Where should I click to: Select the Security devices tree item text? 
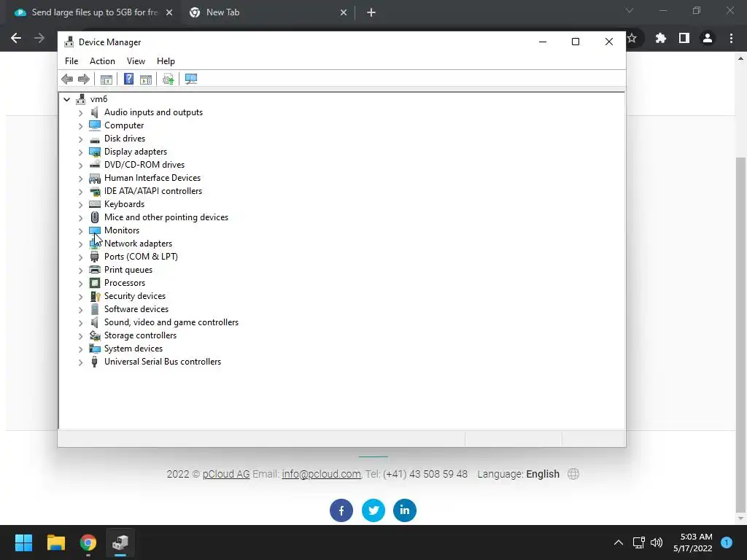pos(135,296)
